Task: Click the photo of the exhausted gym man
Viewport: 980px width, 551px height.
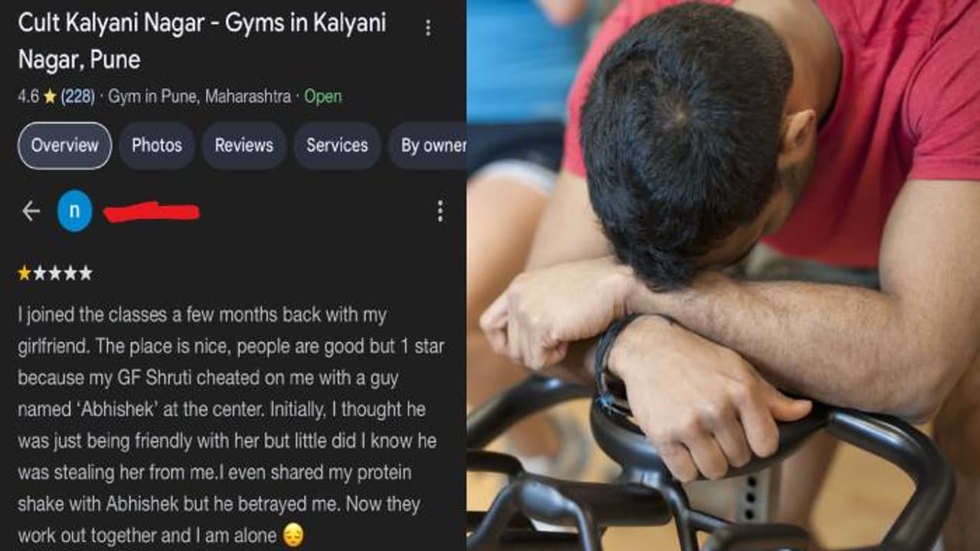Action: click(x=724, y=275)
